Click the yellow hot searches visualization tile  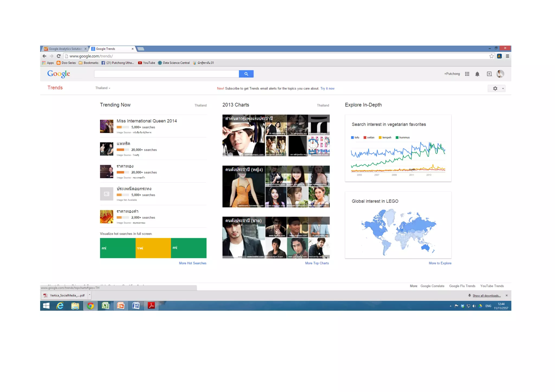click(153, 248)
